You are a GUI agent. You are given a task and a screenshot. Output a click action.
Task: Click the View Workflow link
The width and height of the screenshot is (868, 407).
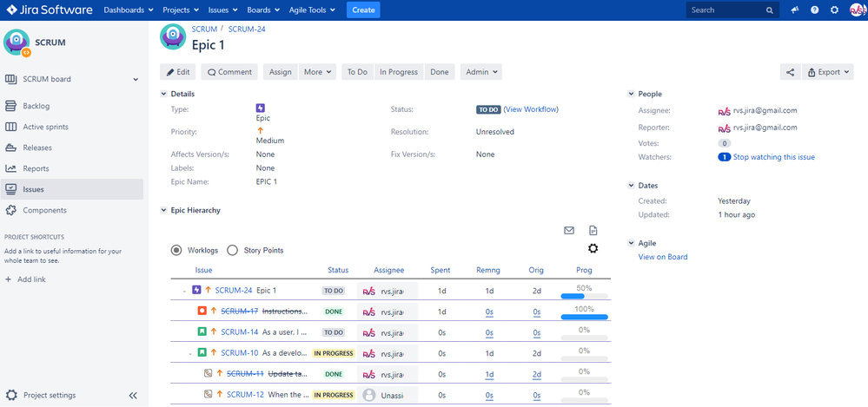coord(531,109)
